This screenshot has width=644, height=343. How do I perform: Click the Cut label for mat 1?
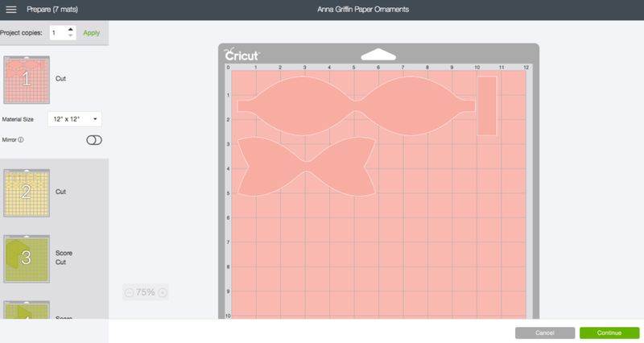coord(61,79)
